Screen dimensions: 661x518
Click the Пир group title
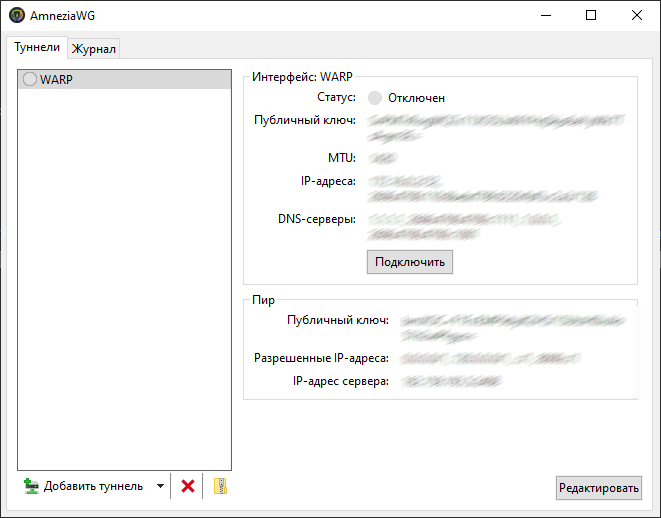tap(263, 300)
